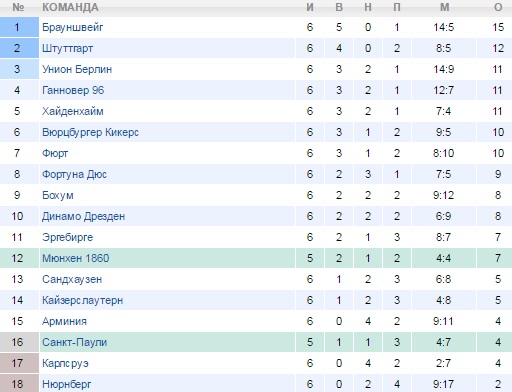Open the Брауншвейг team link
512x392 pixels.
[72, 27]
